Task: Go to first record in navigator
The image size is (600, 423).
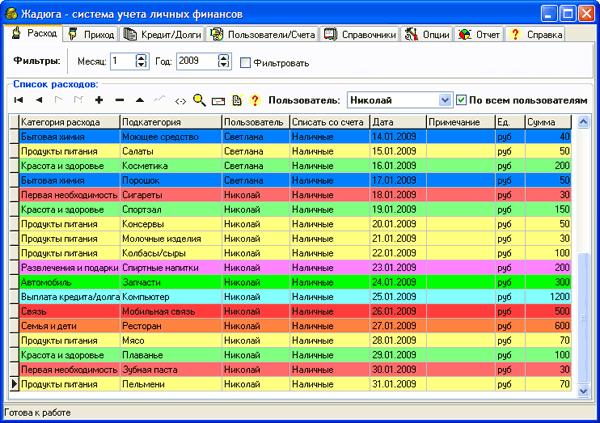Action: pyautogui.click(x=19, y=101)
